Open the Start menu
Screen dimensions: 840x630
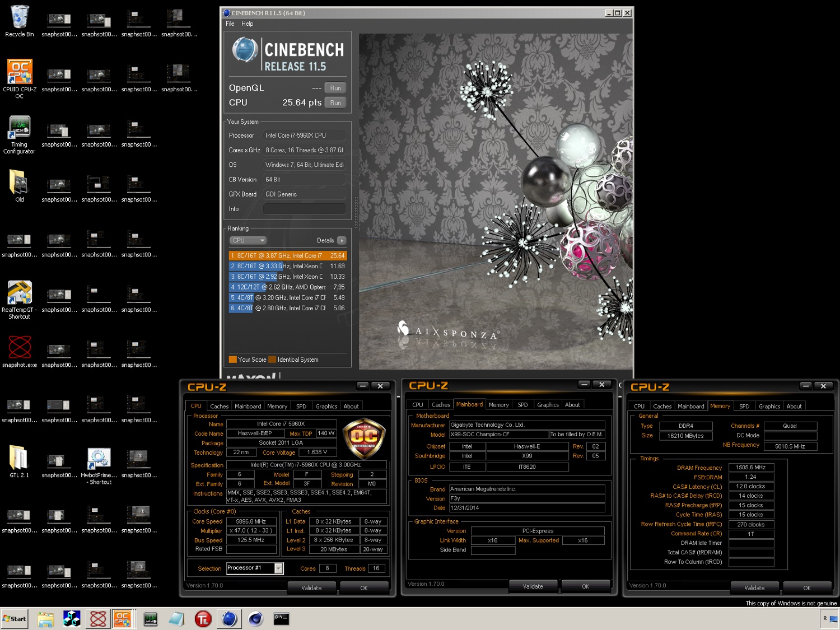[x=15, y=619]
